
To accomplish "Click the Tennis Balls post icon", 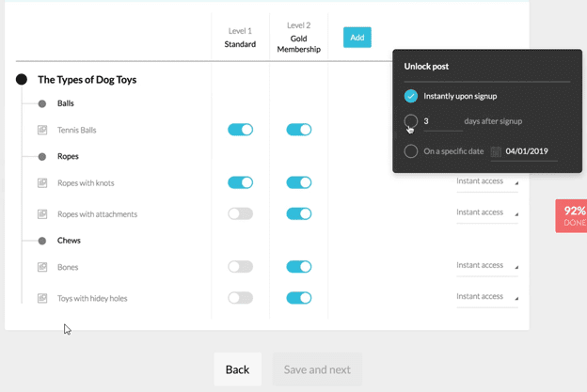I will pyautogui.click(x=42, y=130).
